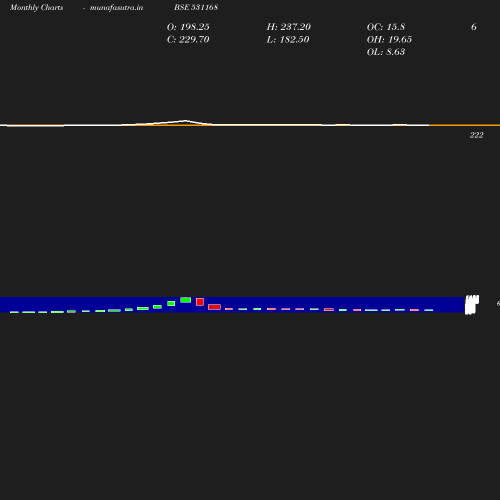This screenshot has width=500, height=500.
Task: Click the tallest green candlestick at the peak
Action: click(x=186, y=300)
